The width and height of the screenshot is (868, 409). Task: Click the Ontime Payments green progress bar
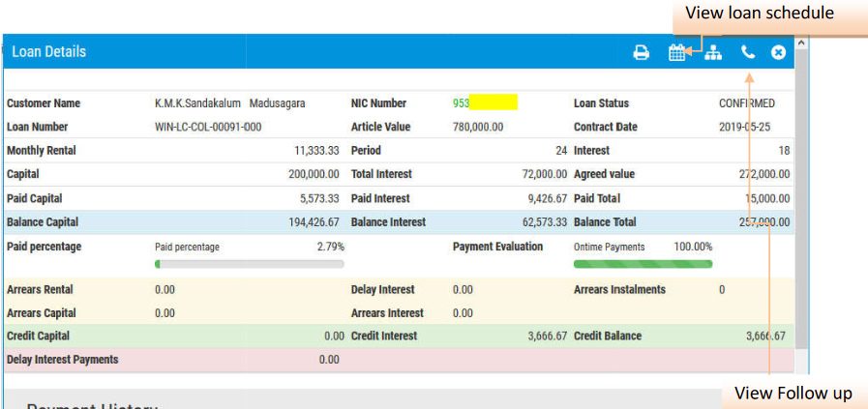coord(643,263)
